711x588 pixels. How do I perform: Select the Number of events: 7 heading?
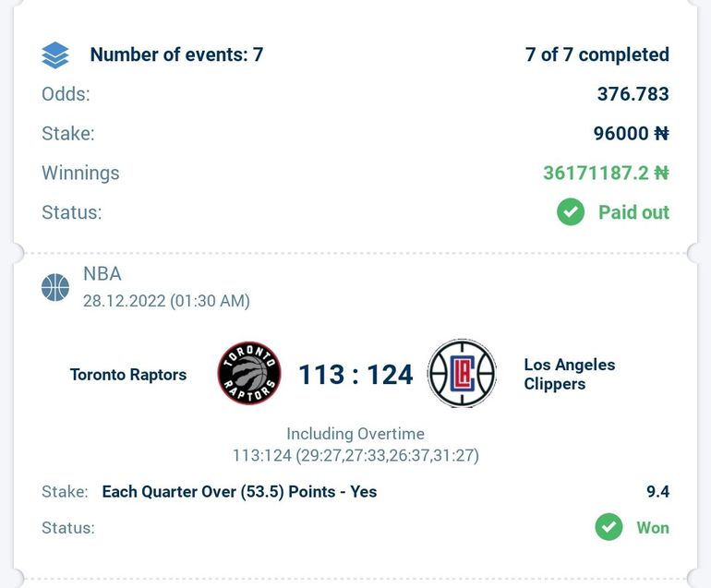click(x=176, y=55)
